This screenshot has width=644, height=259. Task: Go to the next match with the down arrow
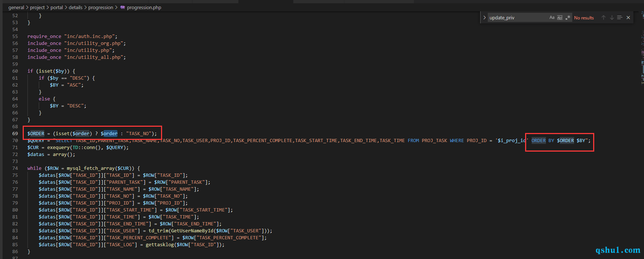[x=611, y=18]
